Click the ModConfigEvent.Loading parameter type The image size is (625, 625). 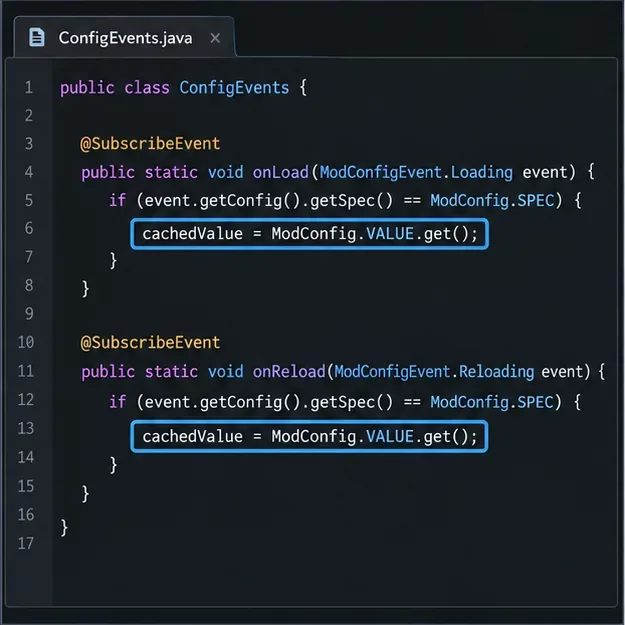click(x=416, y=173)
